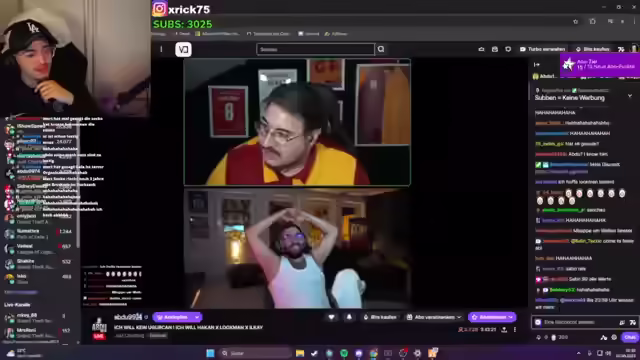Screen dimensions: 640x360
Task: Click the heart follow icon below stream
Action: [x=331, y=317]
